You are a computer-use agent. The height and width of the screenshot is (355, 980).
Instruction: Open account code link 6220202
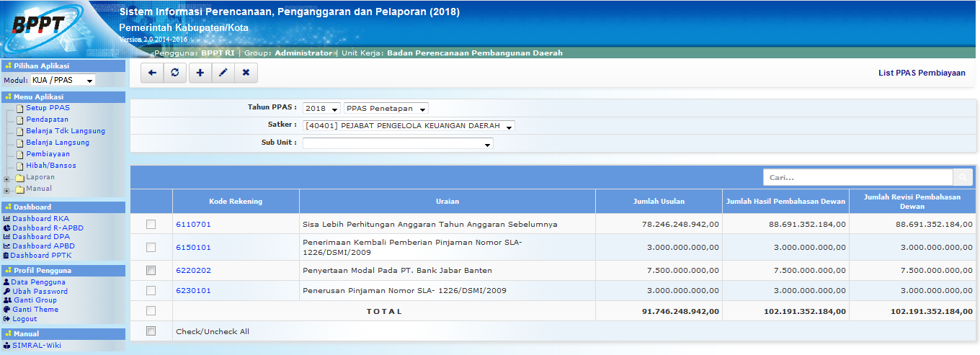pos(193,271)
